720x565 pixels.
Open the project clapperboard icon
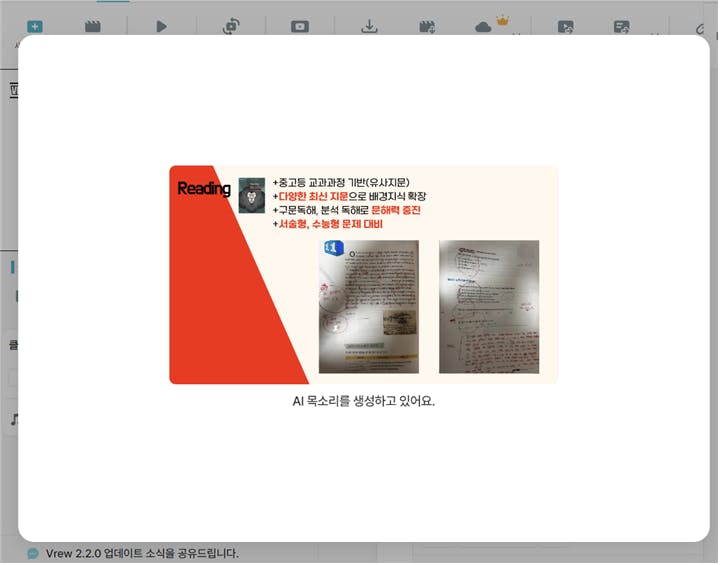click(x=93, y=27)
